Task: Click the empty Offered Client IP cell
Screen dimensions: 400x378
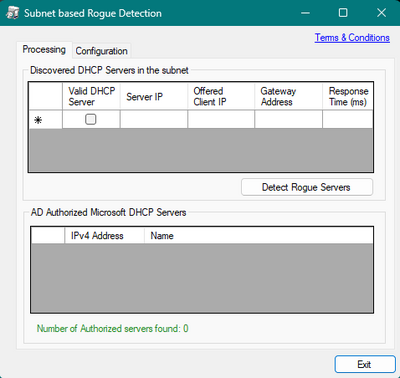Action: 221,119
